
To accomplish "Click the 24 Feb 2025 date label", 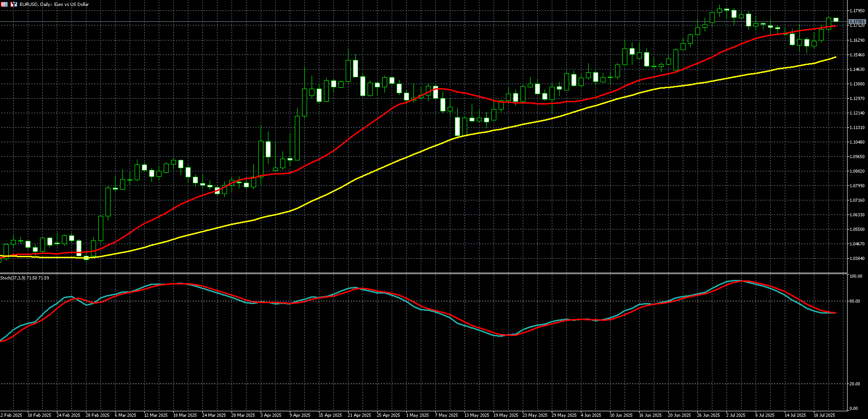I will [68, 415].
